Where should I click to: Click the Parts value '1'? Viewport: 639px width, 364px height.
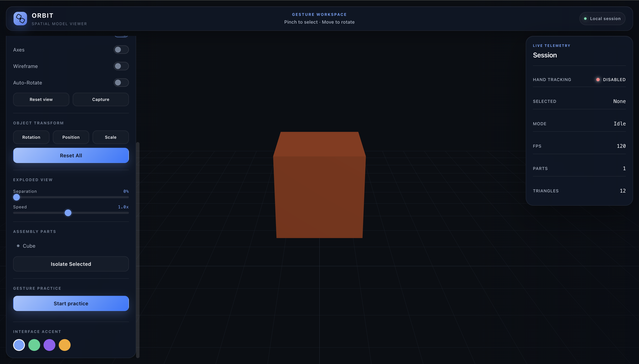(624, 168)
